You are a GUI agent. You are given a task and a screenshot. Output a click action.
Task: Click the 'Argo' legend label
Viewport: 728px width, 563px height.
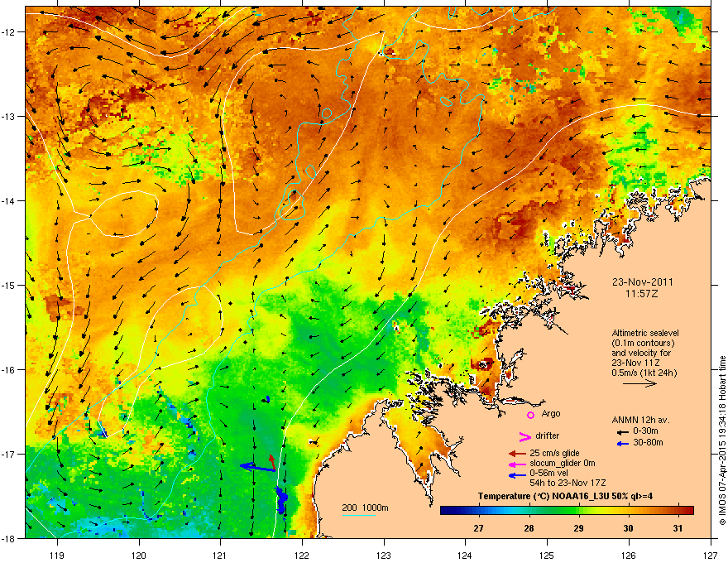[x=551, y=414]
